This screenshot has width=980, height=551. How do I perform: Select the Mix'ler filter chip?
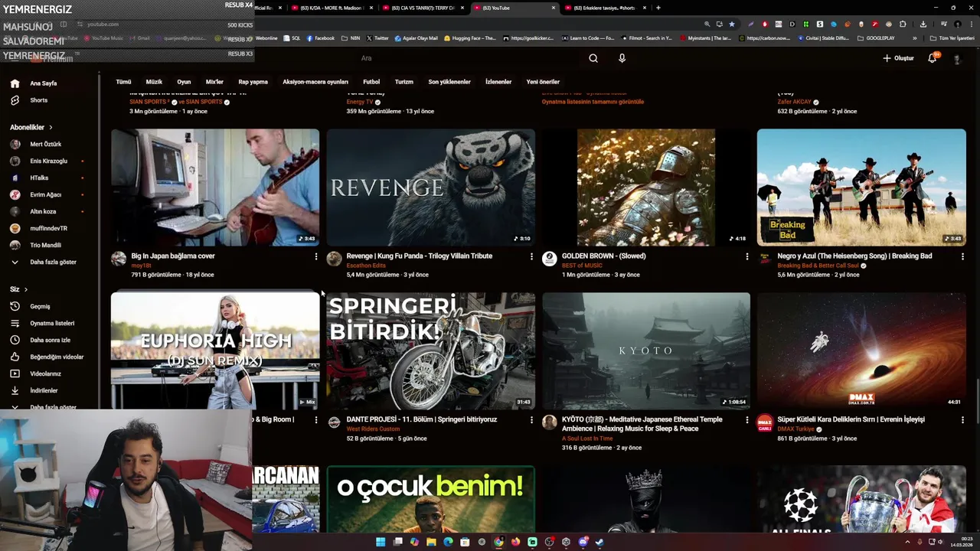tap(214, 82)
